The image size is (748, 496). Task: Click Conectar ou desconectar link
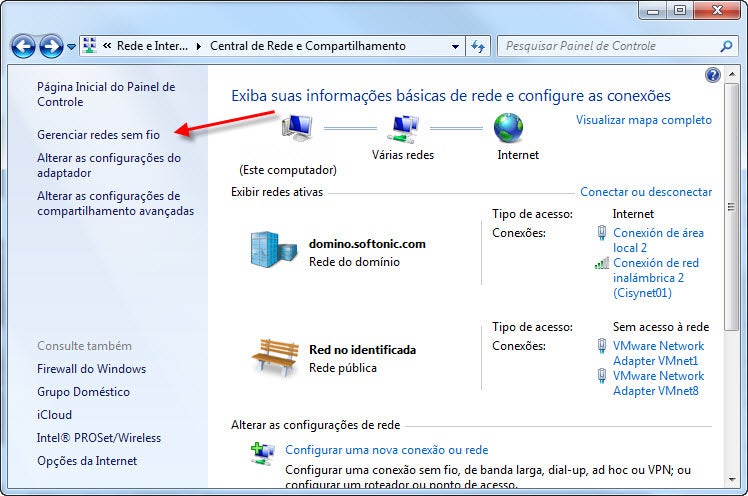pyautogui.click(x=646, y=192)
